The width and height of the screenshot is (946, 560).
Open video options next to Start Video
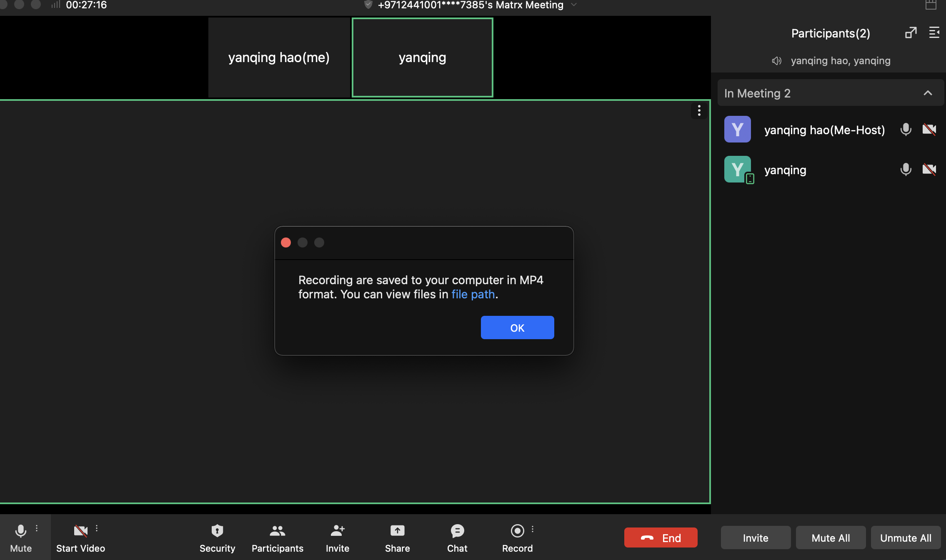point(97,528)
